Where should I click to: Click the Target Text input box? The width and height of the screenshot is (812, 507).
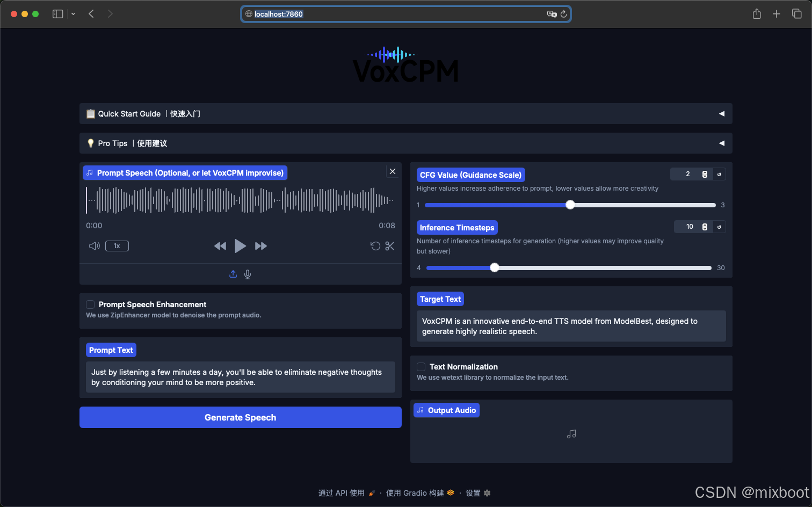[571, 326]
